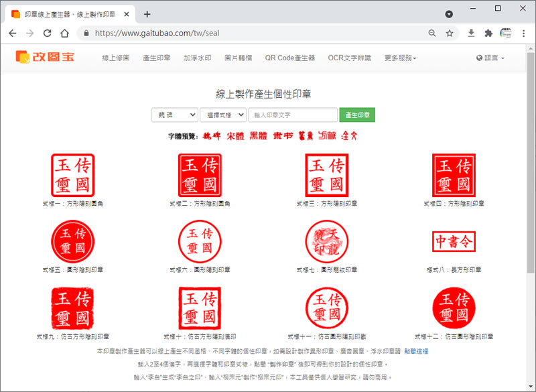The image size is (536, 392).
Task: Open the 選擇式樣 style dropdown
Action: tap(222, 115)
